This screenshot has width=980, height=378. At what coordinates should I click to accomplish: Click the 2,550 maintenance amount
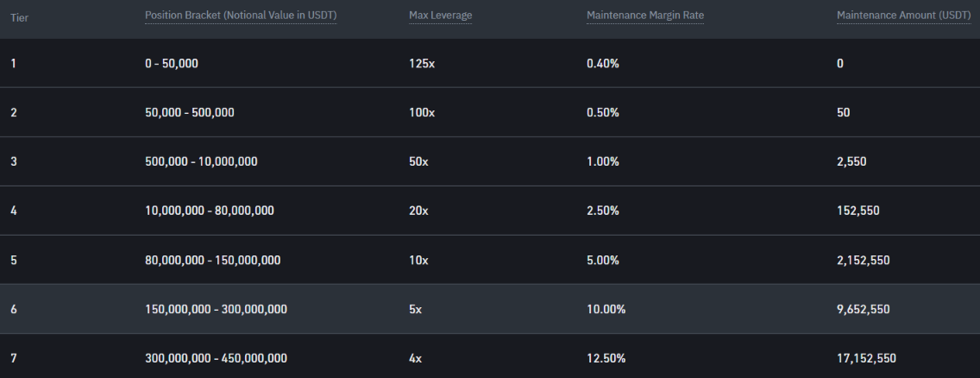853,161
